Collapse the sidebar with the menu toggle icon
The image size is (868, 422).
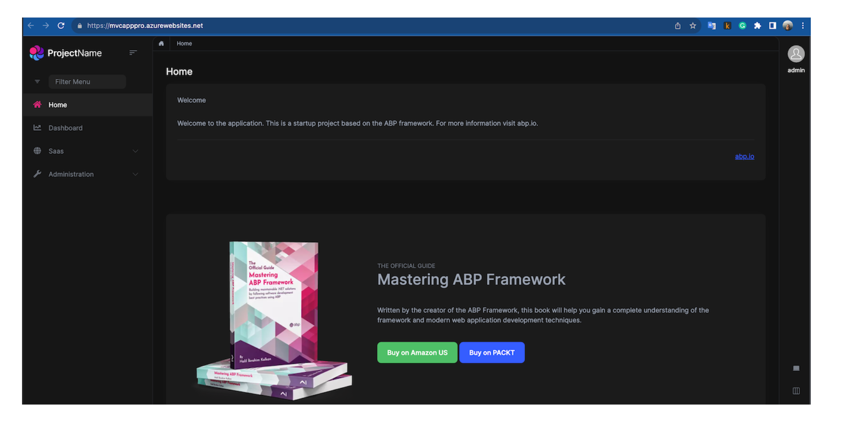pos(133,53)
